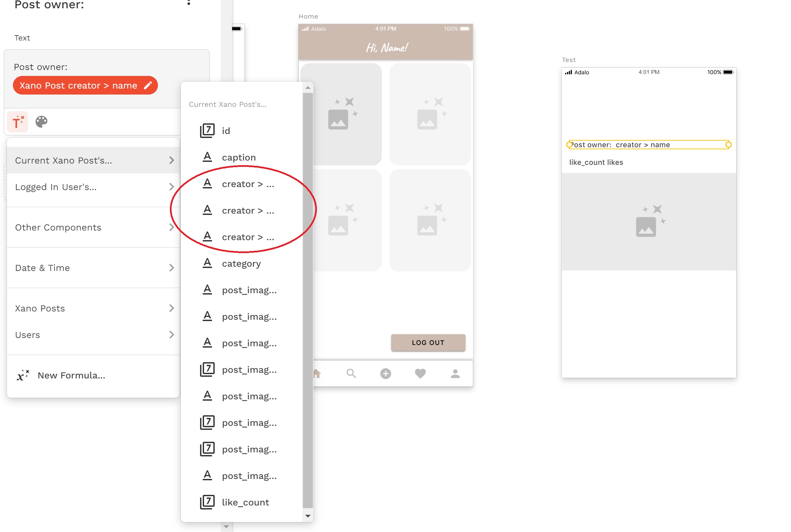Create a New Formula
791x532 pixels.
(x=71, y=375)
